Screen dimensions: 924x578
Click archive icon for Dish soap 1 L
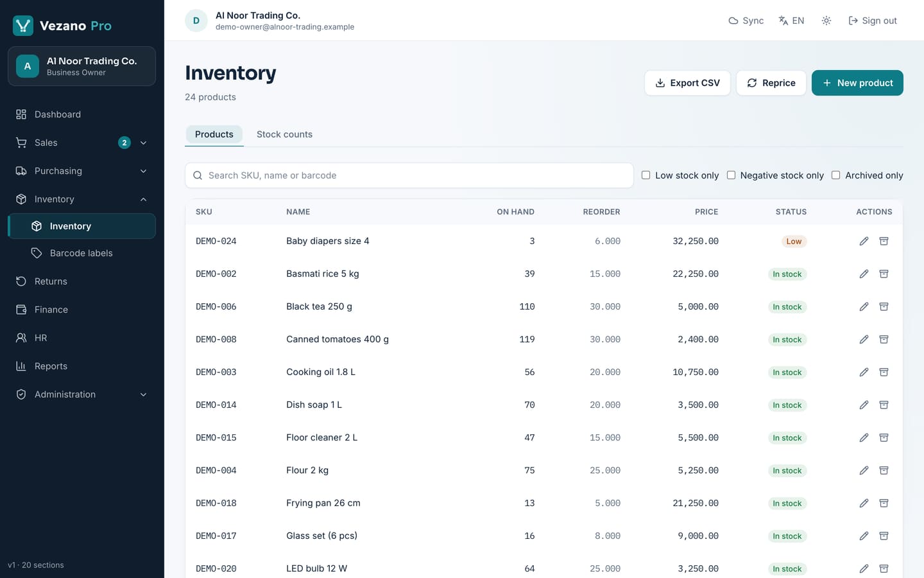884,405
